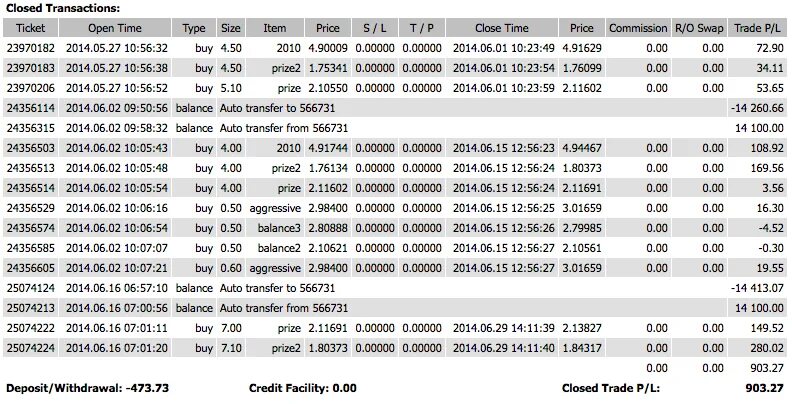Click the aggressive item in ticket 24356605 row

(275, 268)
